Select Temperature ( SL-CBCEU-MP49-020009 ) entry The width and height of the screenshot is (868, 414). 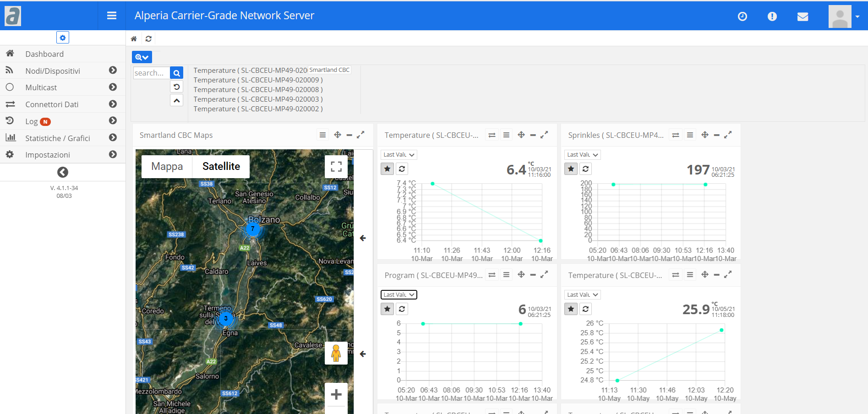point(258,80)
